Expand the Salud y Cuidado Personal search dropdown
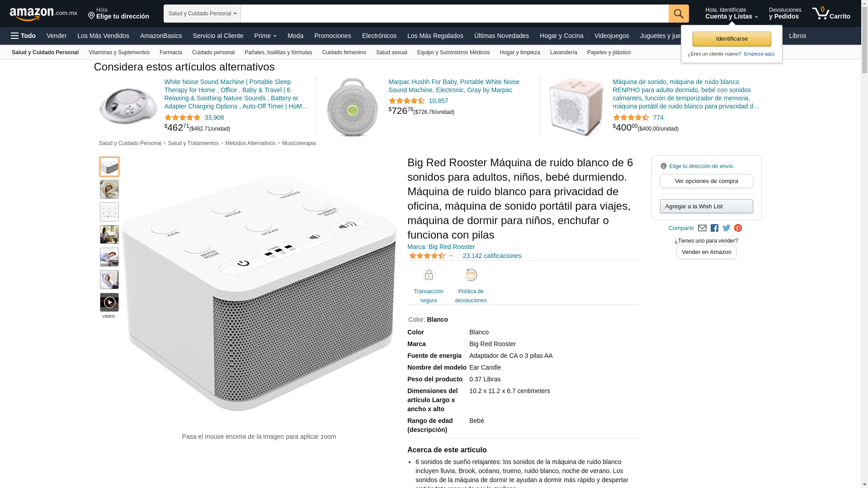 [x=202, y=14]
